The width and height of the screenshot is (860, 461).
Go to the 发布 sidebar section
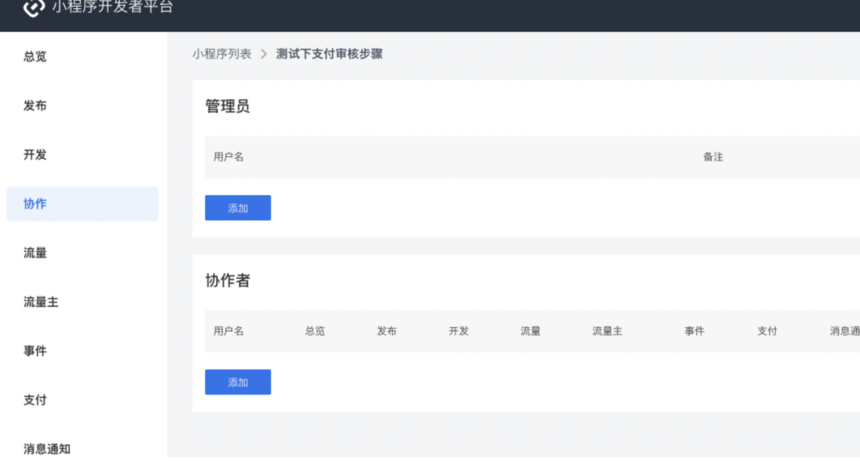click(35, 105)
